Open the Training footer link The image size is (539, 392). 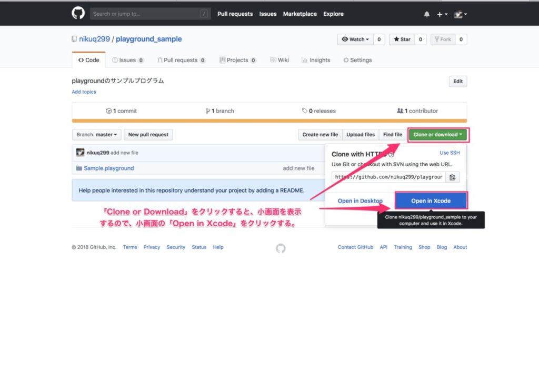tap(403, 247)
